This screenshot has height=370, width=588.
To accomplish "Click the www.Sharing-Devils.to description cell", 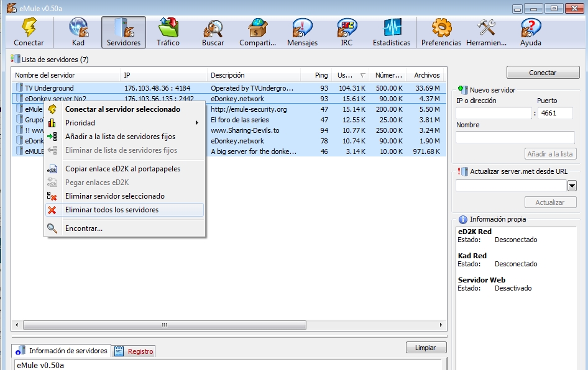I will (245, 130).
